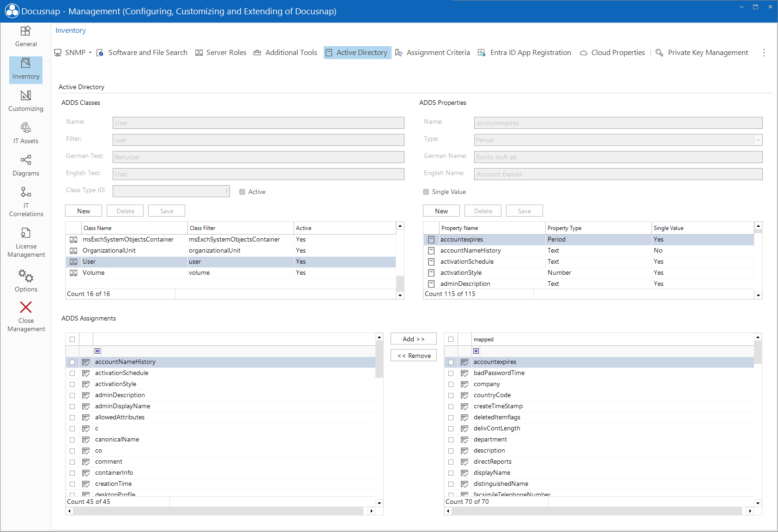This screenshot has width=778, height=532.
Task: Open License Management in the sidebar
Action: (x=26, y=242)
